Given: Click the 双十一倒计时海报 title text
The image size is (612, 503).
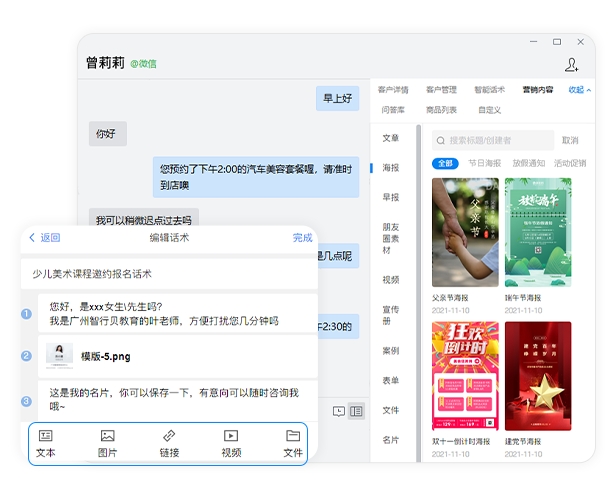Looking at the screenshot, I should pyautogui.click(x=461, y=442).
